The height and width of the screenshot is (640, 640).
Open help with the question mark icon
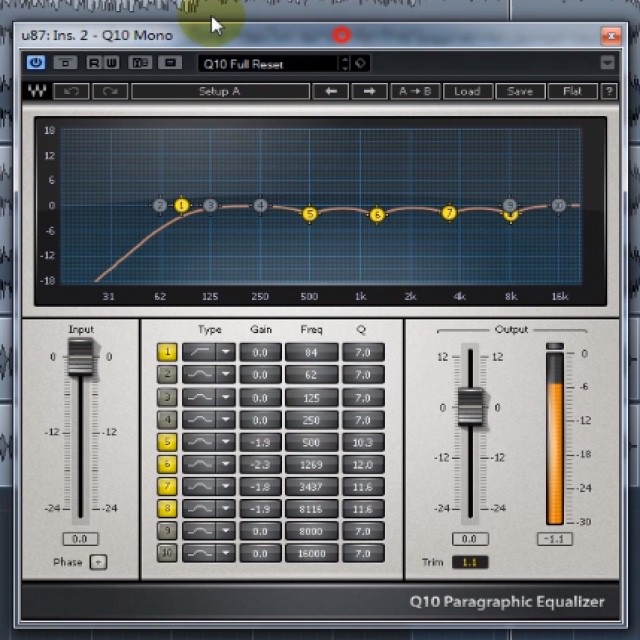pyautogui.click(x=609, y=91)
